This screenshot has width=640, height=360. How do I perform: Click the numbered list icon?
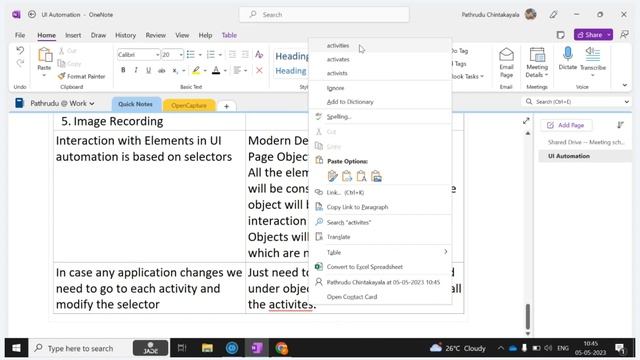pos(211,54)
